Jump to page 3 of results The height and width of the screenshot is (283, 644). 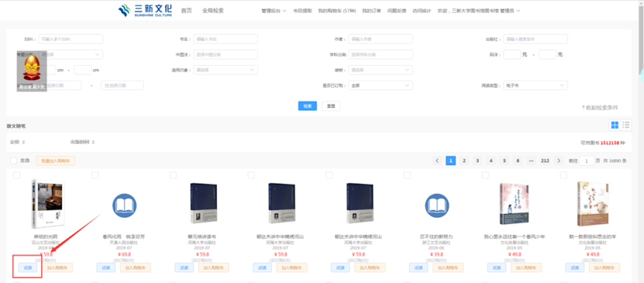[x=477, y=161]
